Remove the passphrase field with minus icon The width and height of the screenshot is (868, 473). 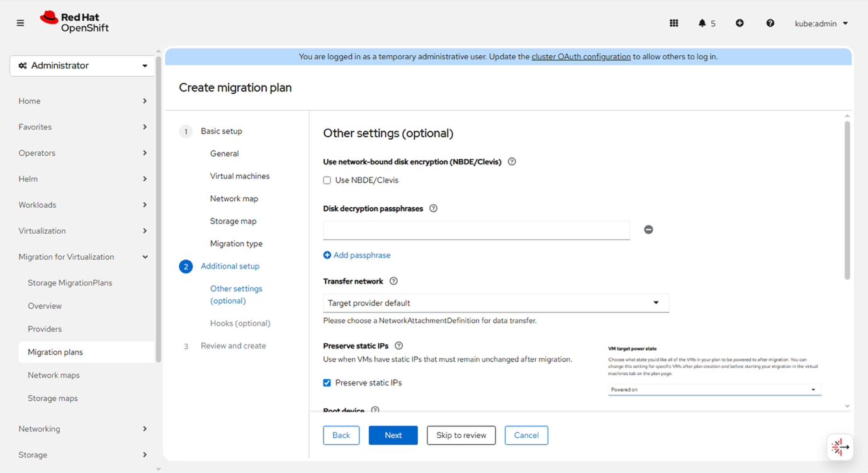click(x=648, y=230)
